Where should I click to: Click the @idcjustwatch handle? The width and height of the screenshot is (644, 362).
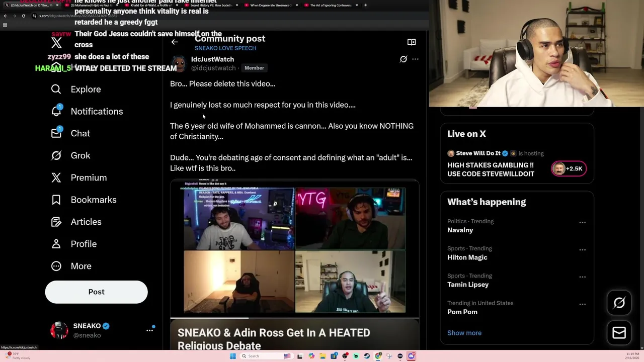pyautogui.click(x=213, y=68)
